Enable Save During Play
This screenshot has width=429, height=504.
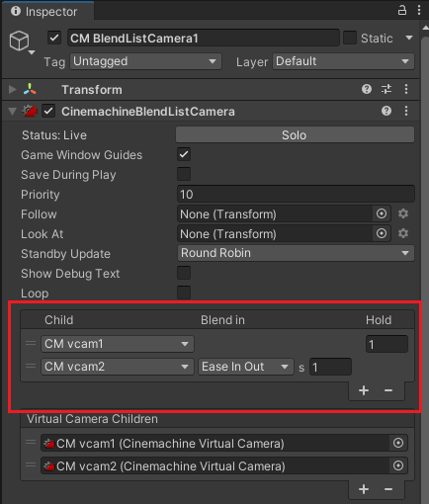pos(184,174)
